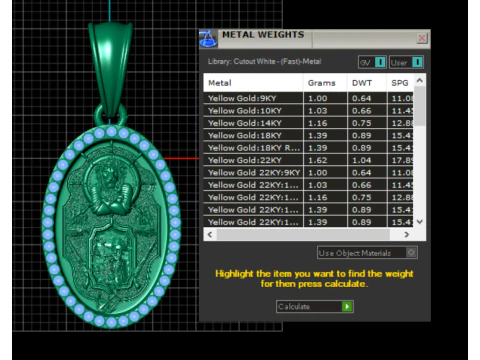Select the Yellow Gold 22KY:9KY row

pos(308,172)
